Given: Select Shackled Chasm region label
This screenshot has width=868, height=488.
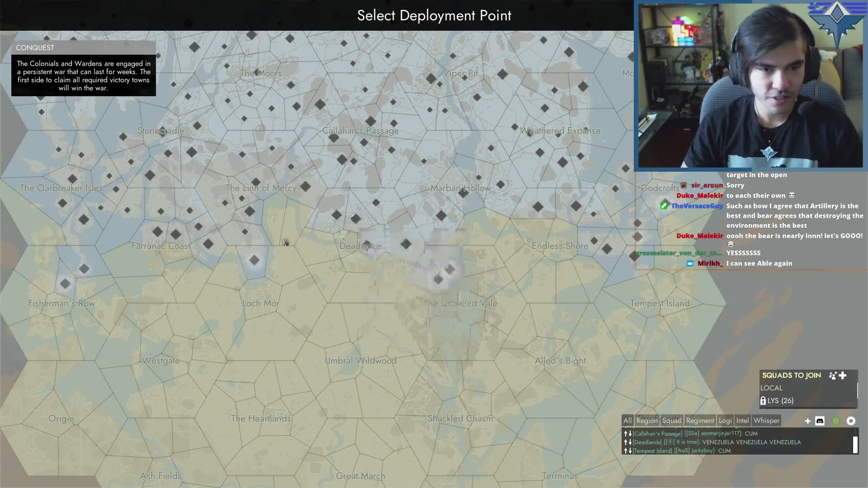Looking at the screenshot, I should click(x=460, y=418).
